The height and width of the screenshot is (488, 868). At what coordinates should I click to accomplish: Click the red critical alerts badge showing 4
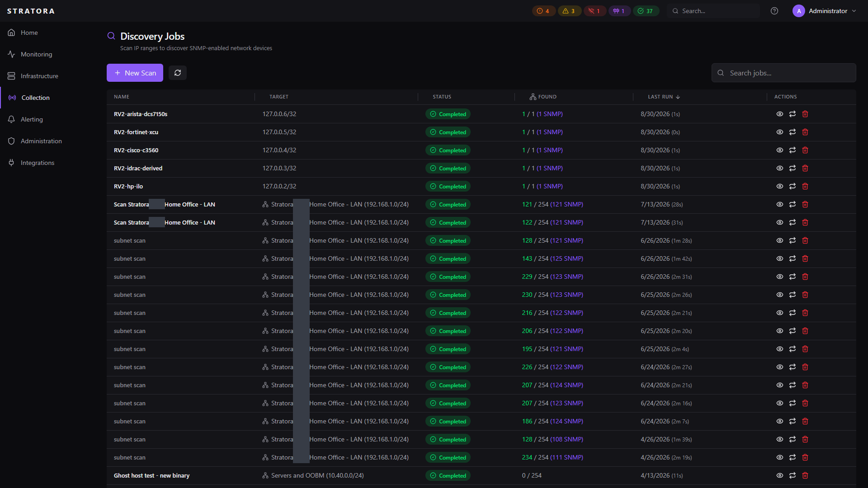[543, 11]
